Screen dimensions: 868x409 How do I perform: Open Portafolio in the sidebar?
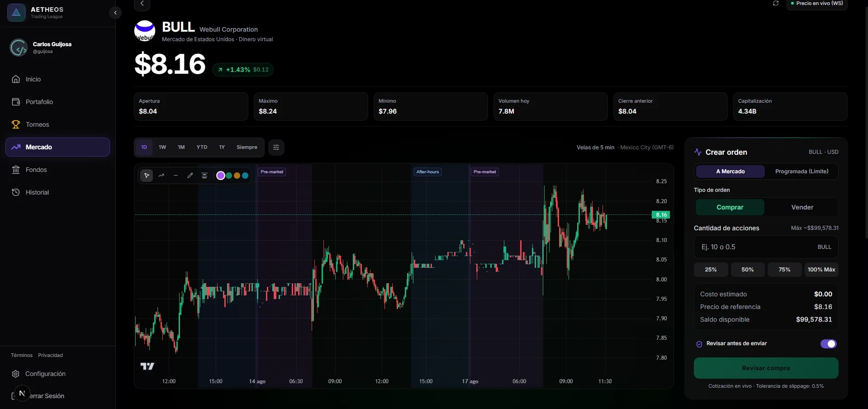(57, 102)
